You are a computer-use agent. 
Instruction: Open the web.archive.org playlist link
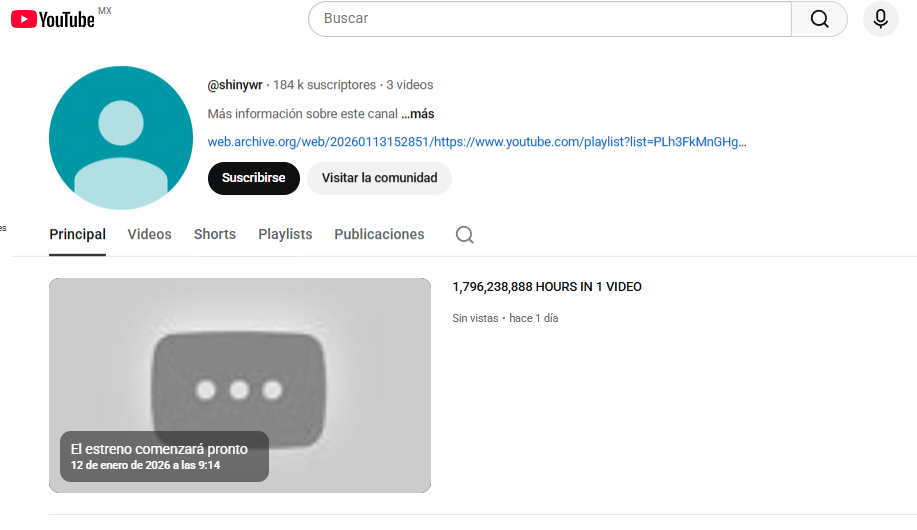[477, 142]
